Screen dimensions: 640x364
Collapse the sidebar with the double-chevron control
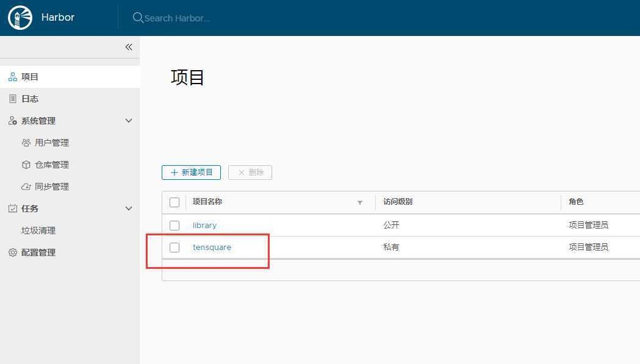click(x=129, y=46)
